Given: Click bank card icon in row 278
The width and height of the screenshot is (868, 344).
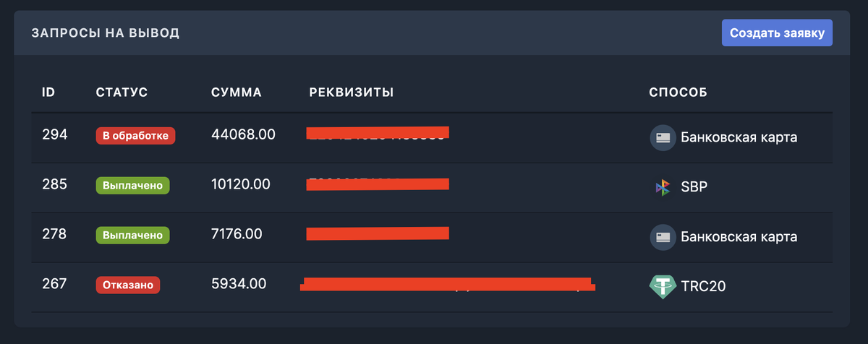Looking at the screenshot, I should pos(663,236).
